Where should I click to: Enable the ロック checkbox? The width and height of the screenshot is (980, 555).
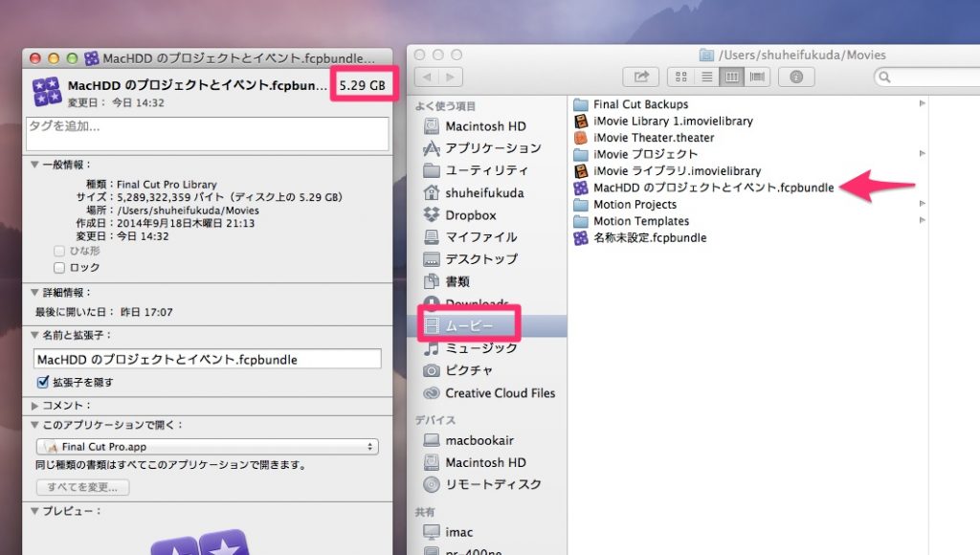(x=59, y=268)
